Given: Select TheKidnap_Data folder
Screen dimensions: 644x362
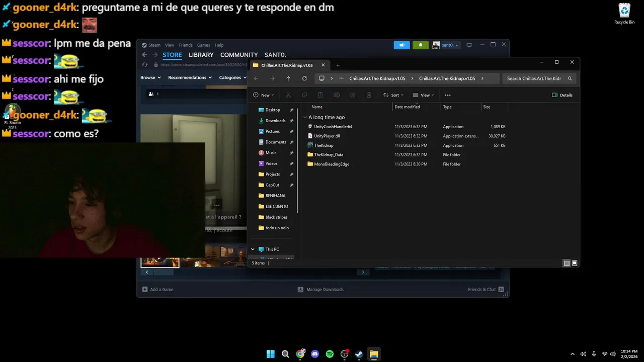Looking at the screenshot, I should coord(328,155).
